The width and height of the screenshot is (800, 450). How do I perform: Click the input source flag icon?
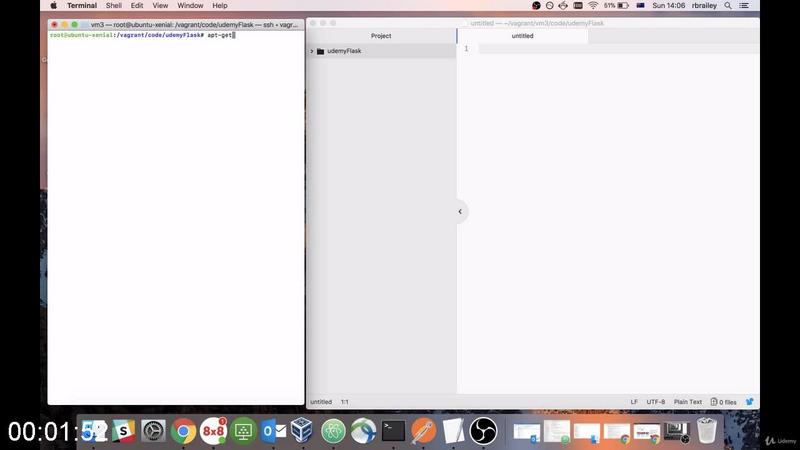coord(640,6)
